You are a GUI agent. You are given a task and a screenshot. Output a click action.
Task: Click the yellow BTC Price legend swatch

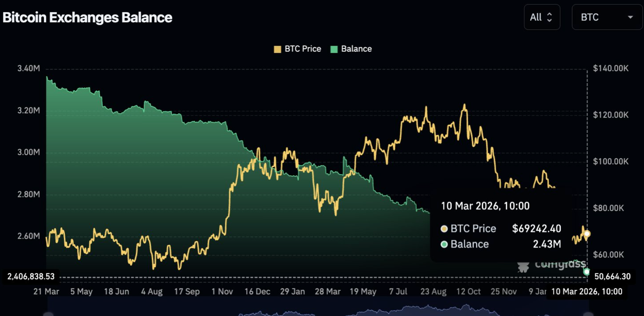coord(277,50)
